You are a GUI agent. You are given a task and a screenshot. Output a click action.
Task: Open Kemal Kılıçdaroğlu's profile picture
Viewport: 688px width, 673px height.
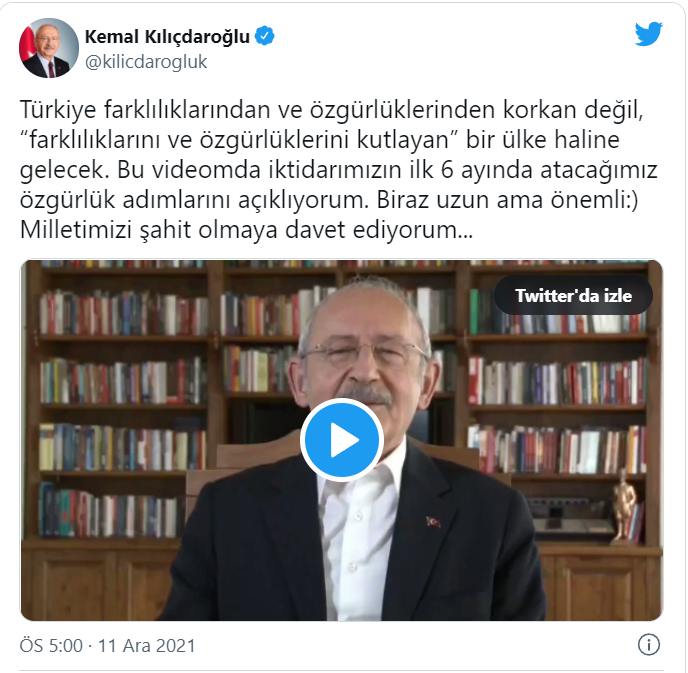[x=49, y=48]
